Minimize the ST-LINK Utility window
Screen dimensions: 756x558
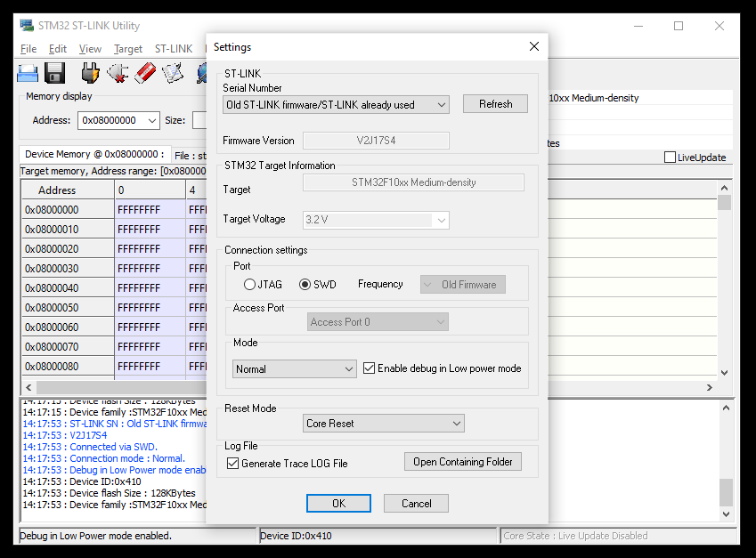(638, 26)
